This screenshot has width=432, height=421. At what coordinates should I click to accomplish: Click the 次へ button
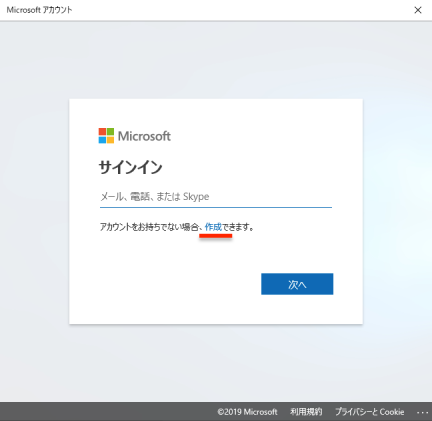(297, 284)
